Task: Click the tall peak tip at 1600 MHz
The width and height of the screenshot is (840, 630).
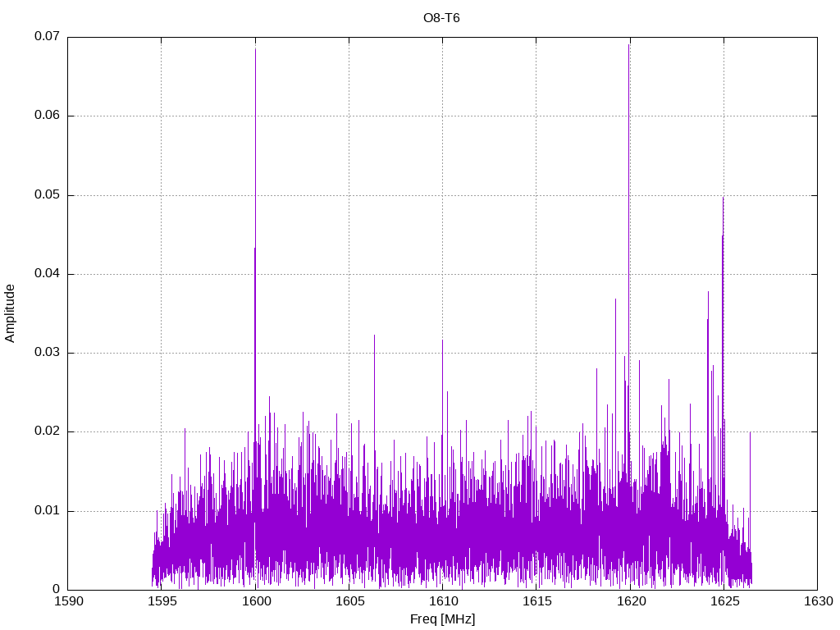Action: [x=256, y=49]
